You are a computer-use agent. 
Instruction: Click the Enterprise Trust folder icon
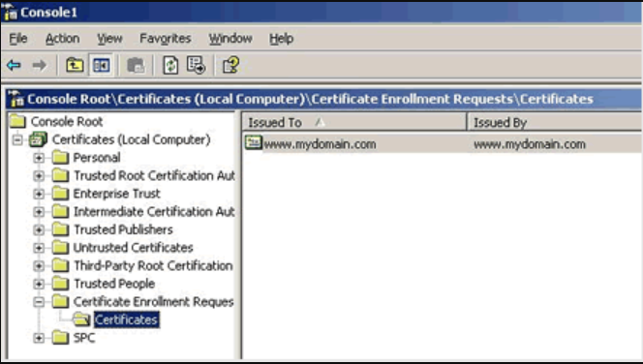tap(60, 193)
